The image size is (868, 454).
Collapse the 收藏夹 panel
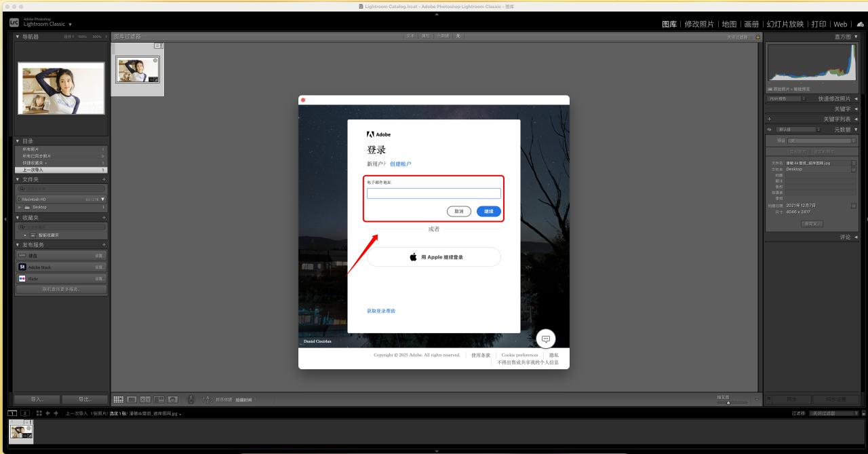coord(18,217)
